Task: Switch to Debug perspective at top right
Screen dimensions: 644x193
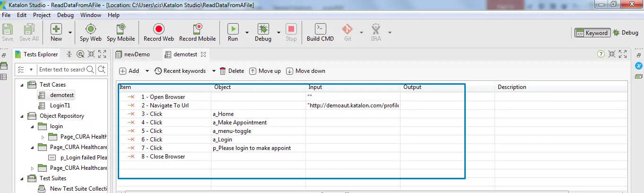Action: (x=626, y=33)
